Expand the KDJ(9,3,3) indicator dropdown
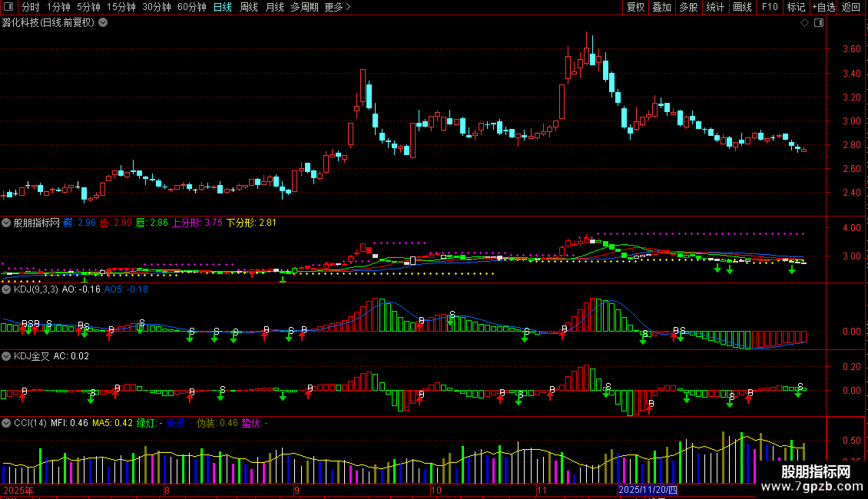The image size is (868, 499). pos(6,289)
